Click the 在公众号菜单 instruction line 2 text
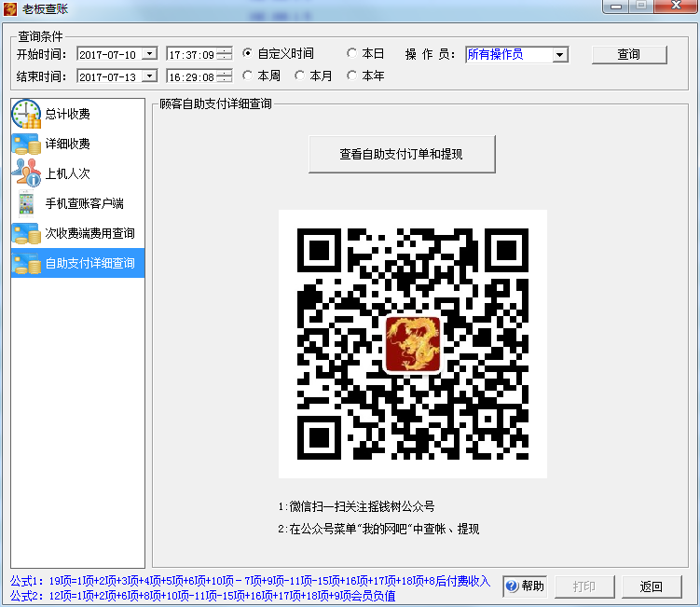 [x=378, y=529]
